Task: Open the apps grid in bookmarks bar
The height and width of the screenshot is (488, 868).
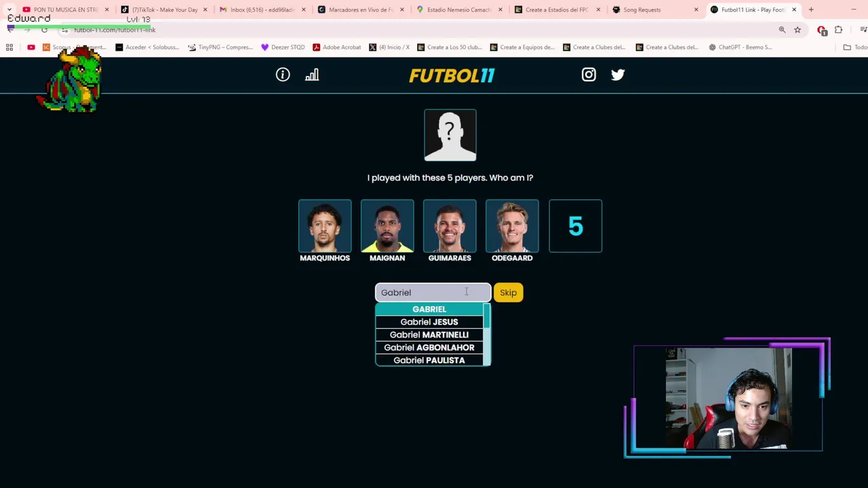Action: coord(9,47)
